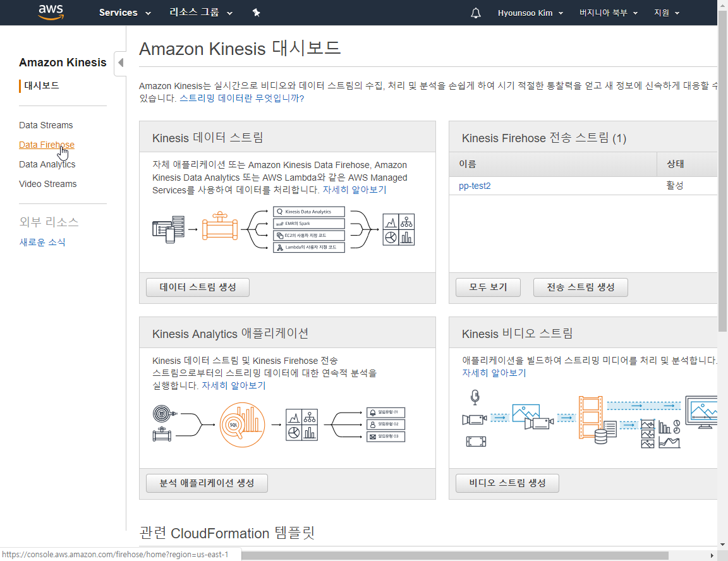This screenshot has width=728, height=561.
Task: Collapse the Amazon Kinesis sidebar arrow
Action: [121, 63]
